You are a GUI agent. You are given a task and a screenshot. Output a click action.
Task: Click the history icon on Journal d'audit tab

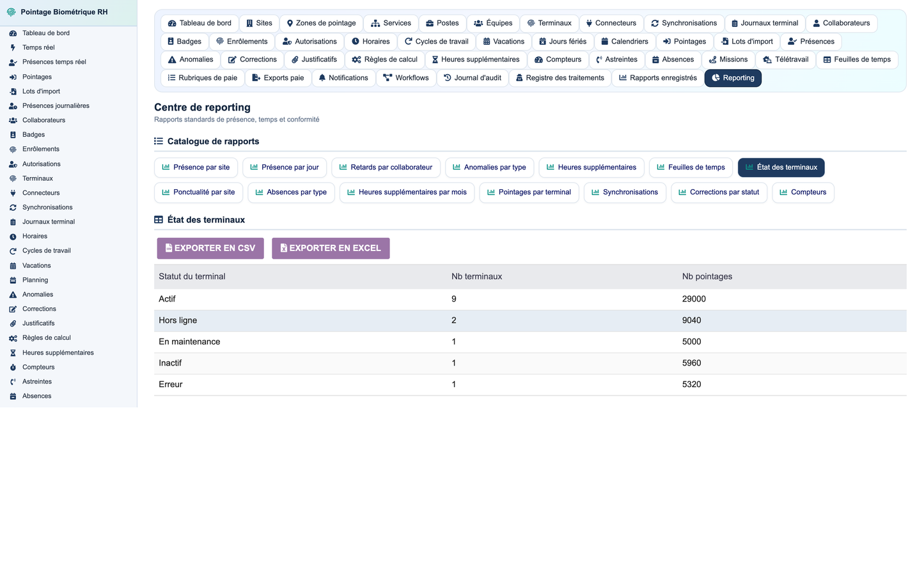tap(448, 78)
